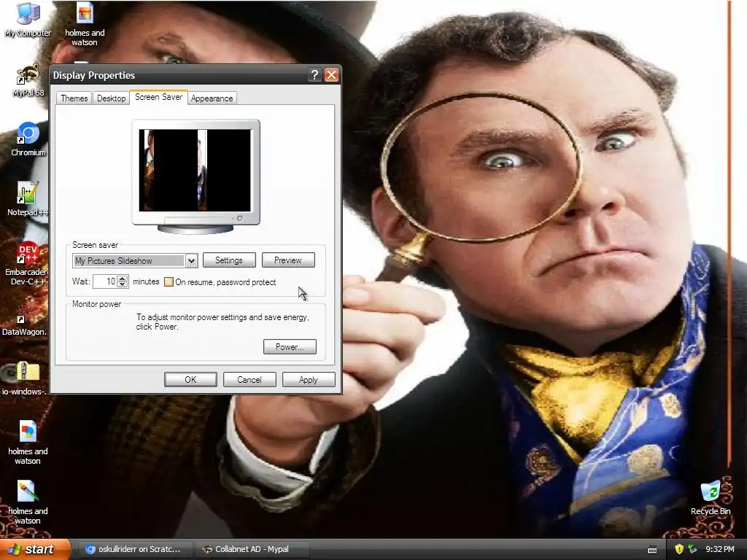Click the Power... button
747x560 pixels.
point(290,346)
